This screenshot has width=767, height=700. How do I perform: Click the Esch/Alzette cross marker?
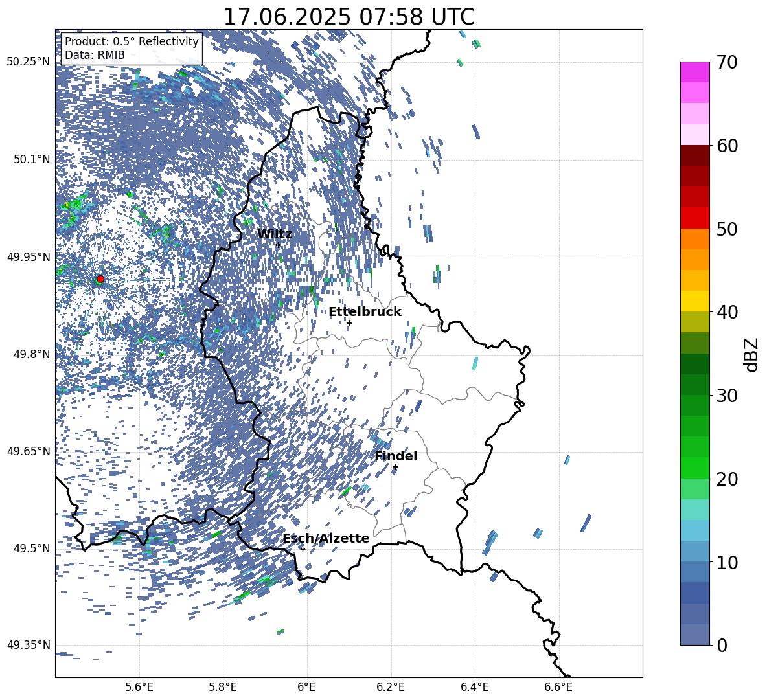(x=303, y=549)
